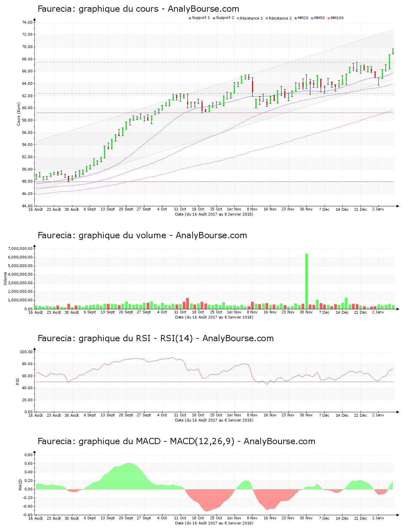Click the 7,000,000.00 value on the volume axis
The width and height of the screenshot is (412, 532).
(20, 248)
